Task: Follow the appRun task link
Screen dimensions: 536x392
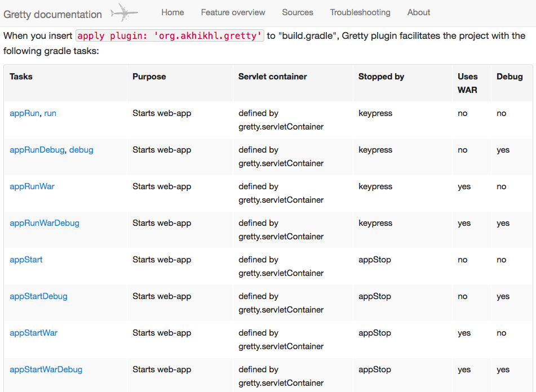Action: 24,113
